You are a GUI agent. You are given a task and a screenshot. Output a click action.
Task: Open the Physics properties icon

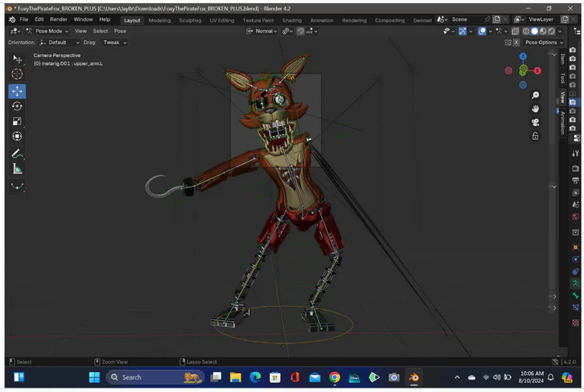pos(575,260)
